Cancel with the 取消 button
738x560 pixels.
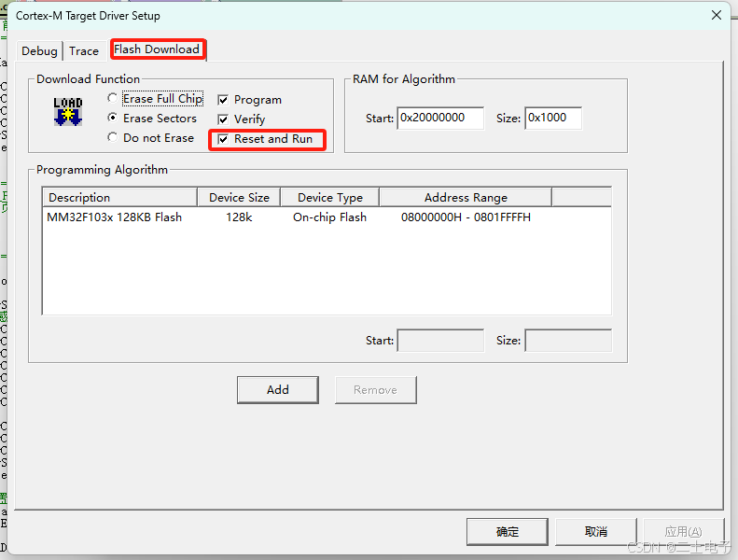[596, 532]
